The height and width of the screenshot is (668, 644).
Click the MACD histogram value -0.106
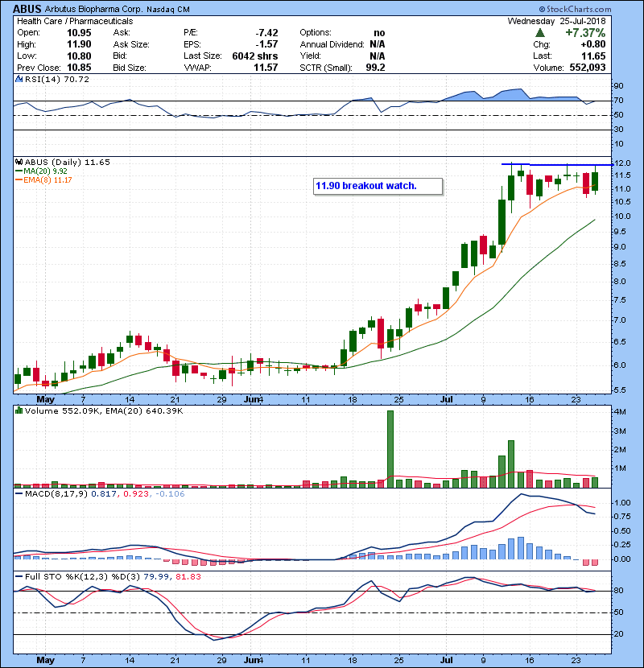170,494
